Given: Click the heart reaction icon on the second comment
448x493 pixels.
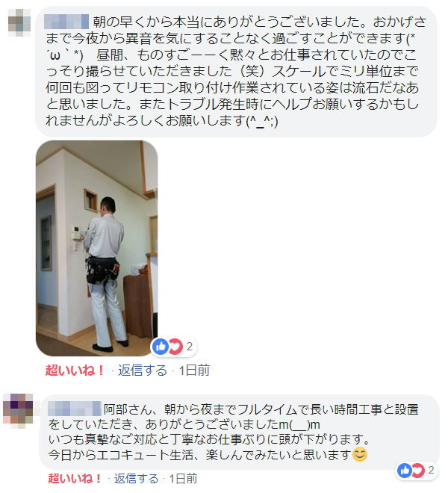Looking at the screenshot, I should [x=418, y=471].
